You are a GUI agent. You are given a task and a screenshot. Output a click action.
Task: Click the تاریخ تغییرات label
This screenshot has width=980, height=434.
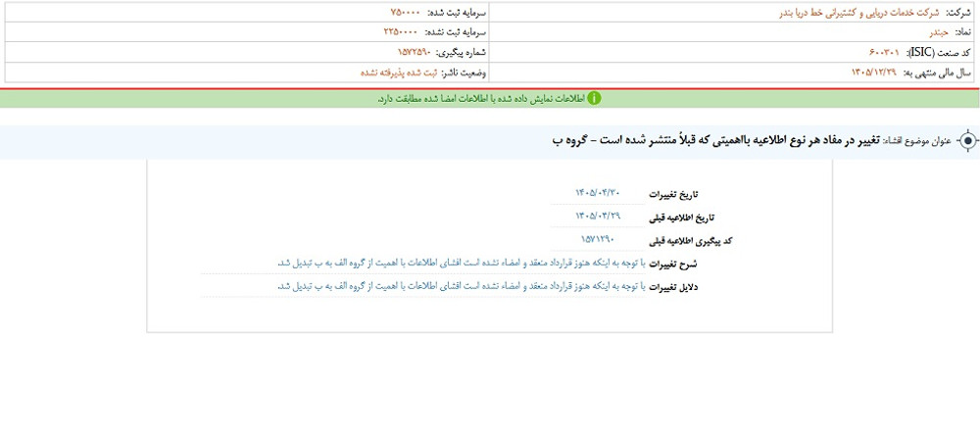point(674,195)
